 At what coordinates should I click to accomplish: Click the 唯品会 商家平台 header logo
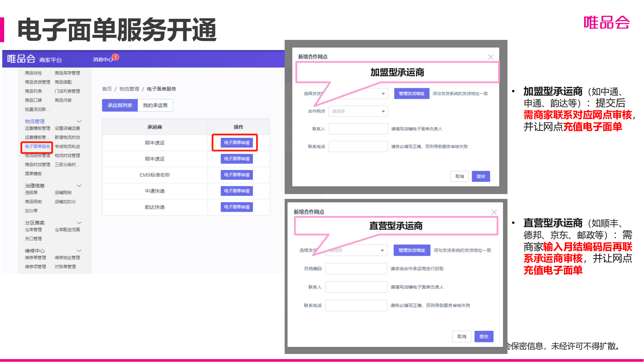pyautogui.click(x=34, y=59)
